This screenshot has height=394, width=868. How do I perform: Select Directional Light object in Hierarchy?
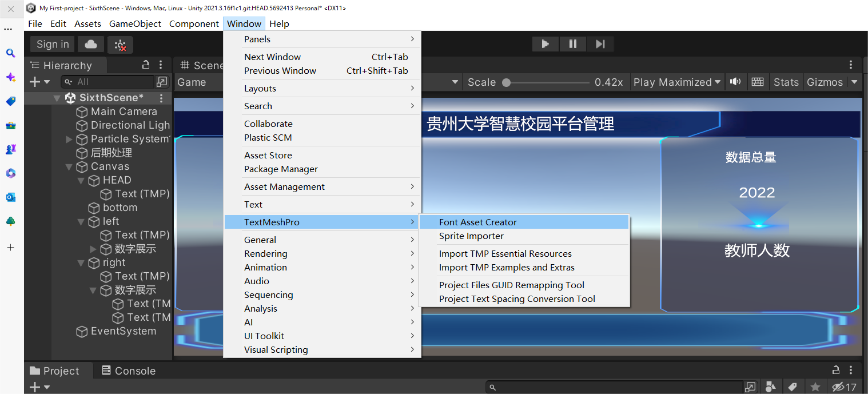[124, 125]
